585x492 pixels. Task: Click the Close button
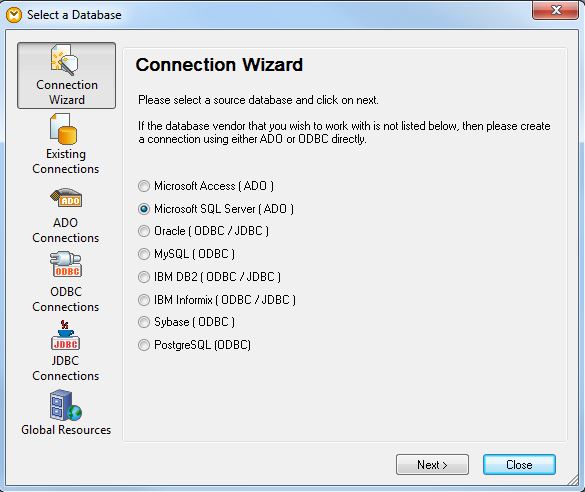(x=519, y=465)
